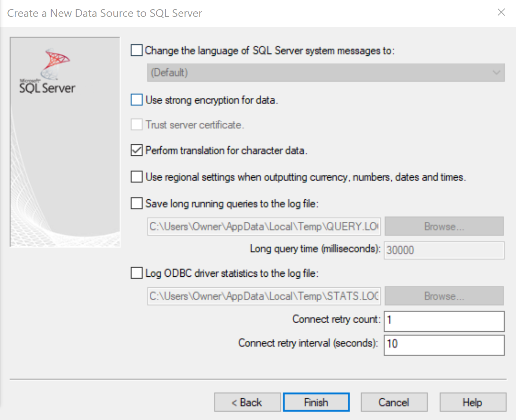Image resolution: width=516 pixels, height=420 pixels.
Task: Enable logging ODBC driver statistics
Action: (x=136, y=273)
